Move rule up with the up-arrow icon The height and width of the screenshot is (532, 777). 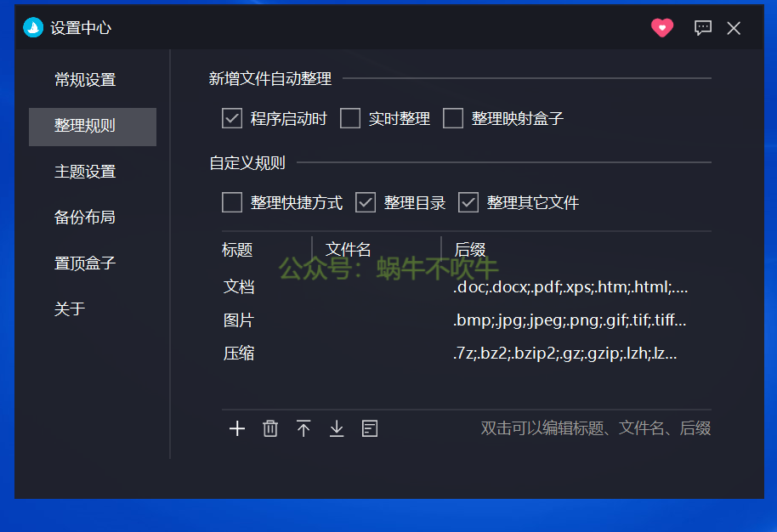(x=303, y=429)
